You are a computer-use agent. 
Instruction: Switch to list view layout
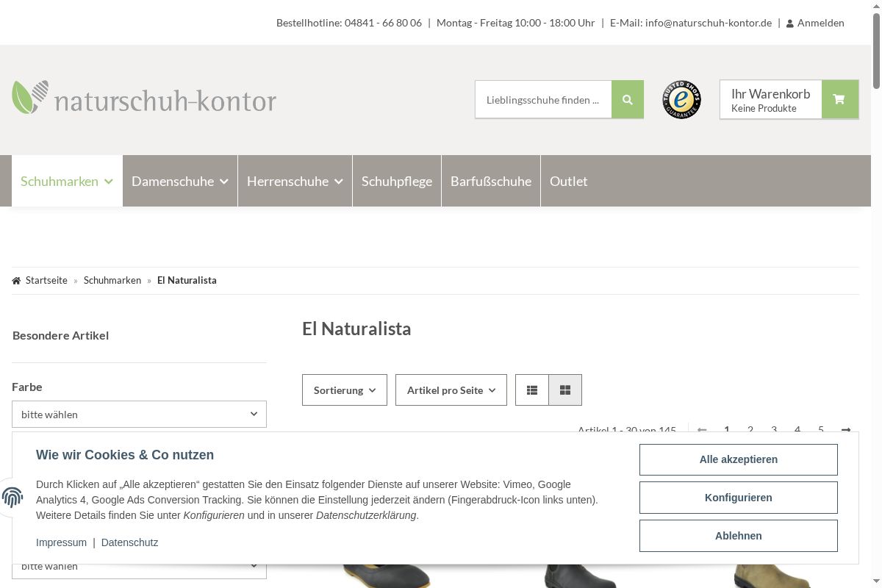pos(532,390)
